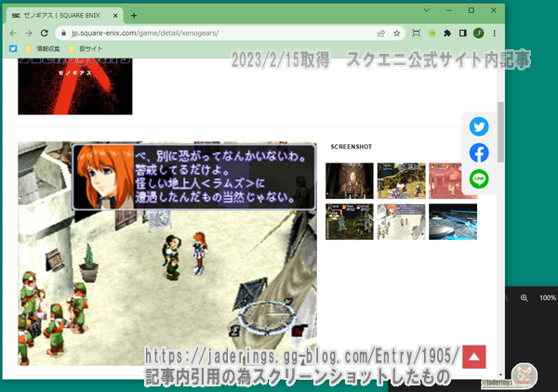This screenshot has width=558, height=392.
Task: Share this page from the address bar
Action: 381,33
